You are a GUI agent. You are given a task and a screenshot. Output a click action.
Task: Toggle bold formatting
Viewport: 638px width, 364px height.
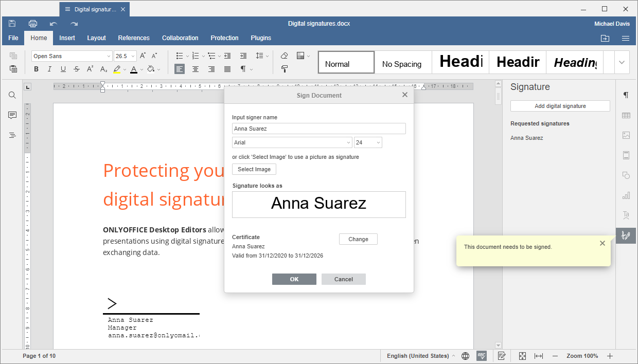point(36,69)
